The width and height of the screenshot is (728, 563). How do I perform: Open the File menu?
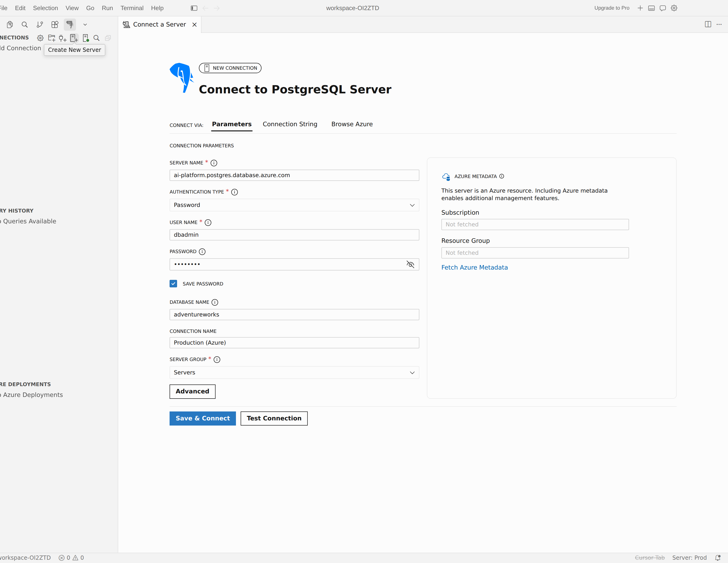[4, 8]
